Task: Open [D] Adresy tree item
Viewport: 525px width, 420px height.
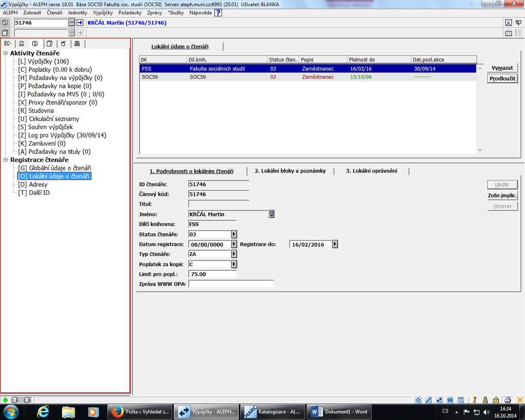Action: point(33,184)
